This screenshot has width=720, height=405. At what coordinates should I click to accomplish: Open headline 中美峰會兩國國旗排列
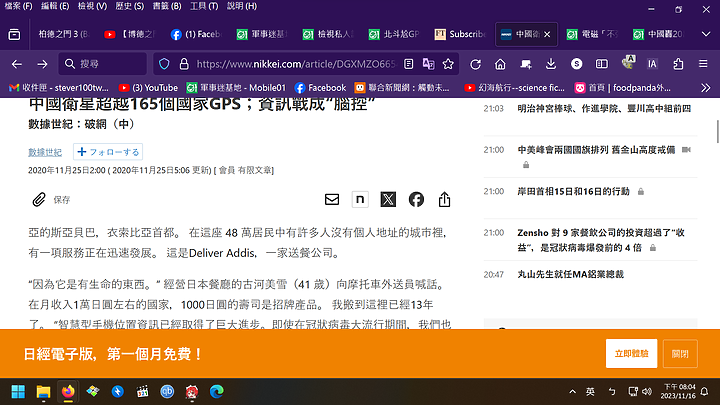point(596,150)
